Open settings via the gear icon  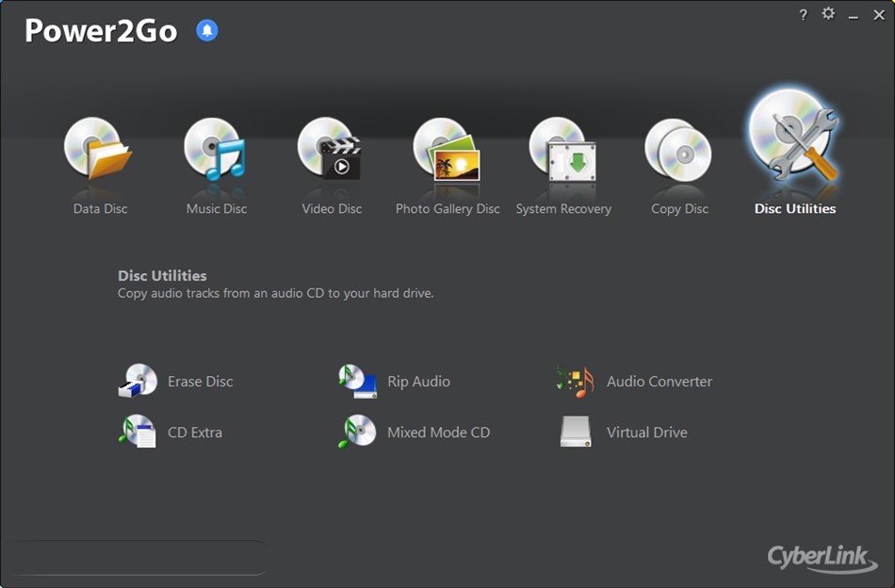(828, 13)
